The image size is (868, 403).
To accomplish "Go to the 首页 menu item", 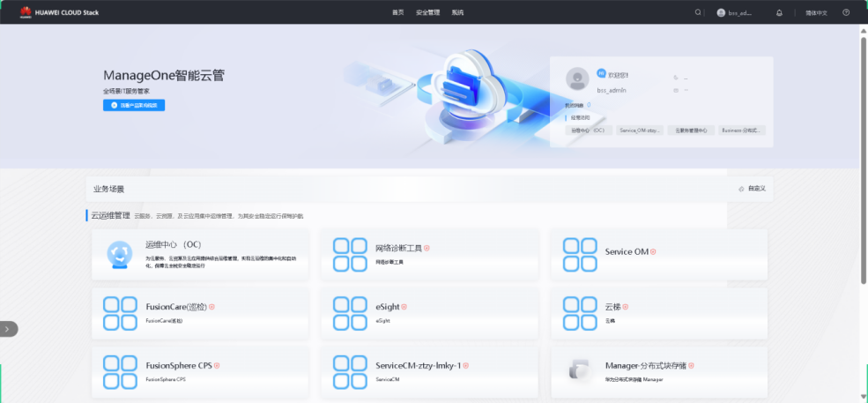I will click(398, 12).
